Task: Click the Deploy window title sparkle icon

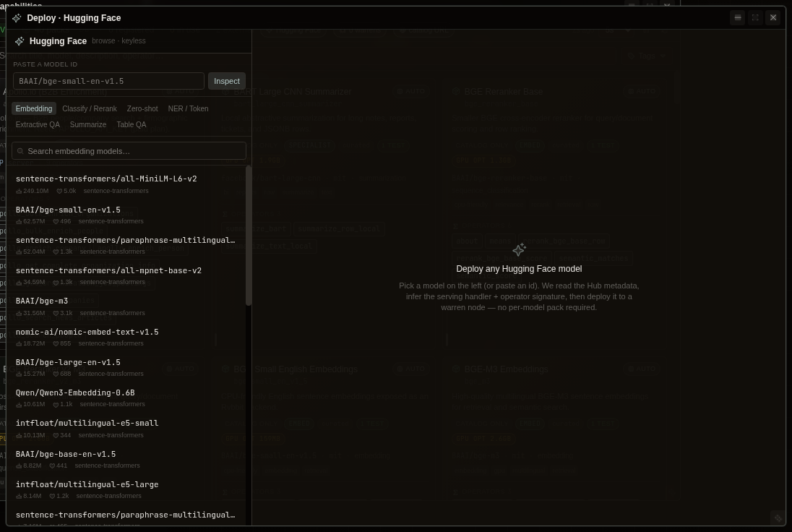Action: [x=17, y=18]
